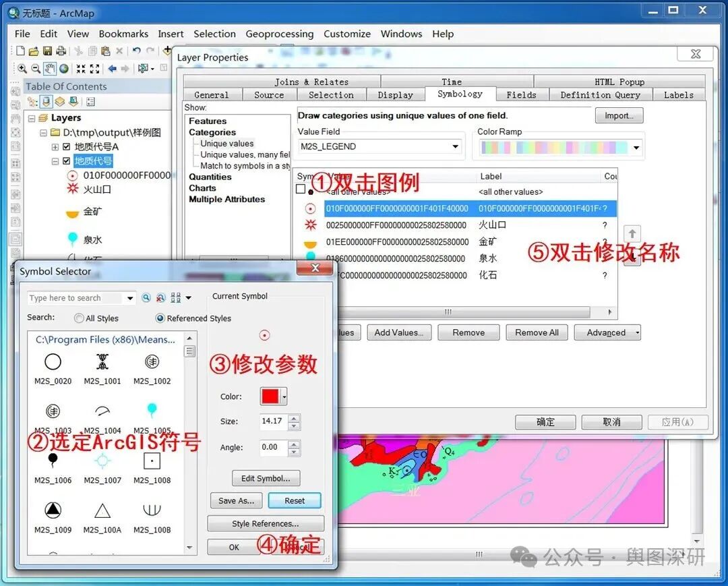Save the map with the floppy icon

[47, 51]
